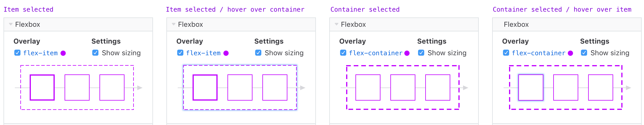Click main axis arrow in first diagram

(140, 87)
